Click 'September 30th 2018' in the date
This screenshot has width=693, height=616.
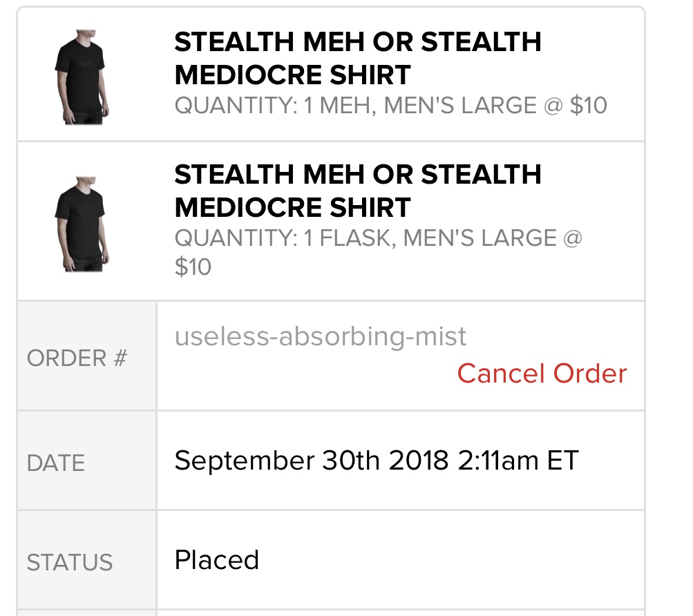point(312,460)
